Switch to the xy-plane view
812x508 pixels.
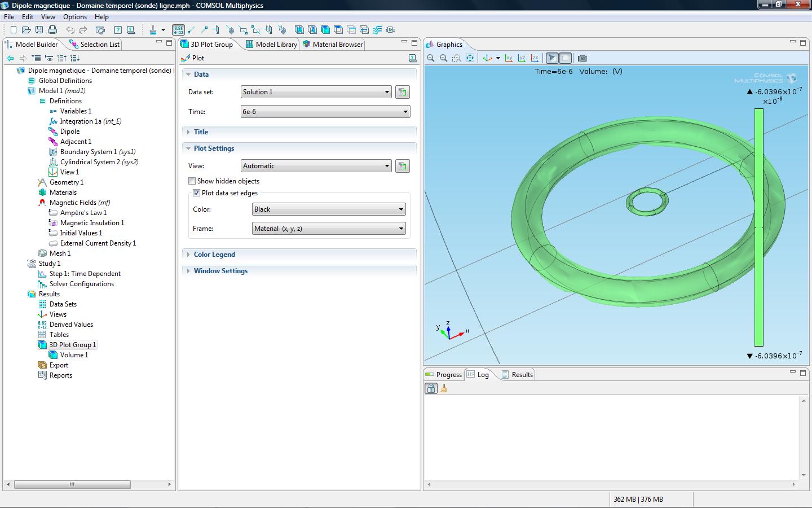[509, 58]
